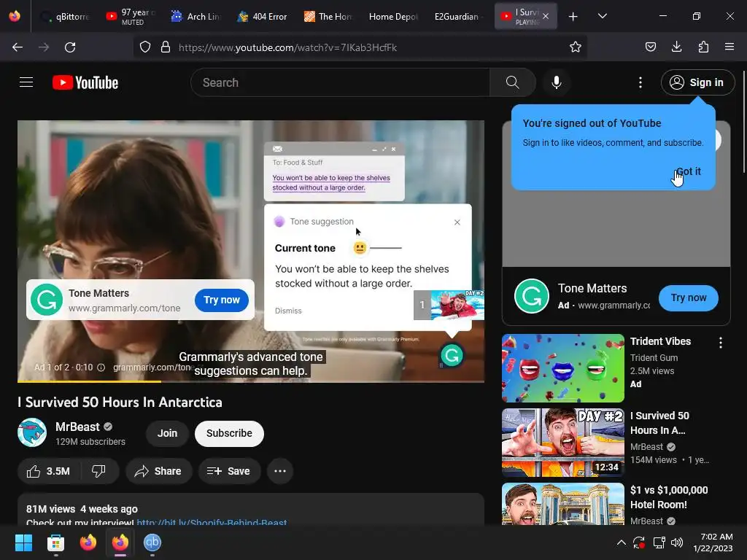Focus the YouTube search field
The image size is (747, 560).
point(340,82)
